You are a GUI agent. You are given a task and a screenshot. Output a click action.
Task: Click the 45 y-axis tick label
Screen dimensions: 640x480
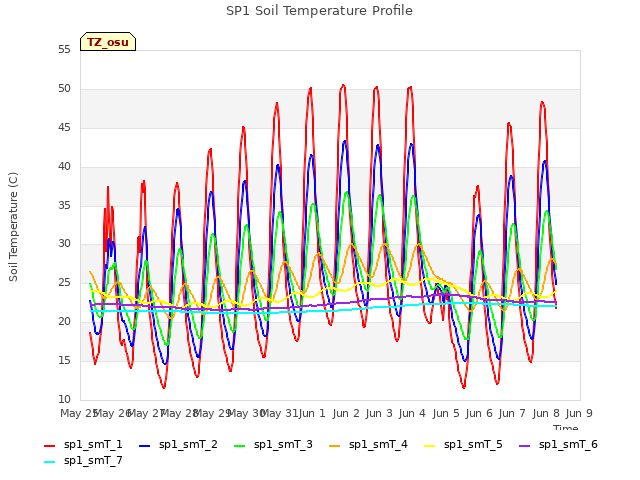[x=64, y=128]
